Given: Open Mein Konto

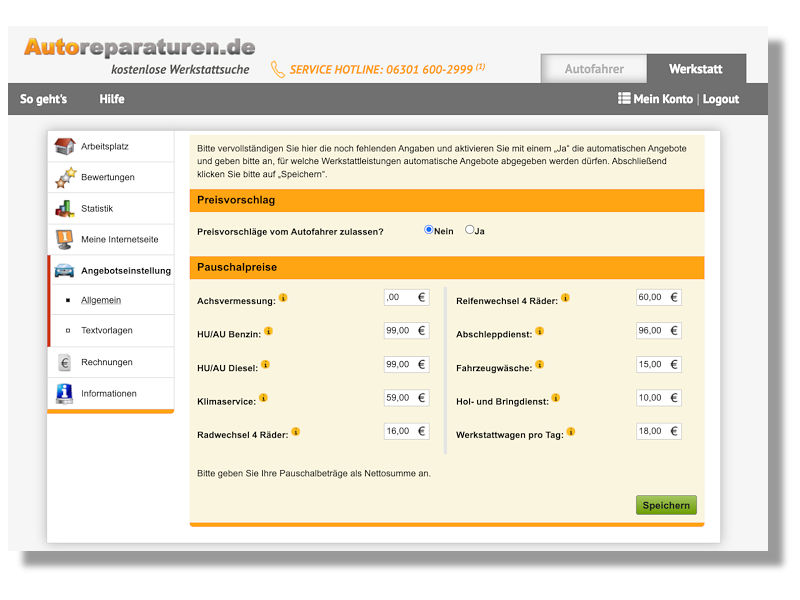Looking at the screenshot, I should pyautogui.click(x=663, y=99).
